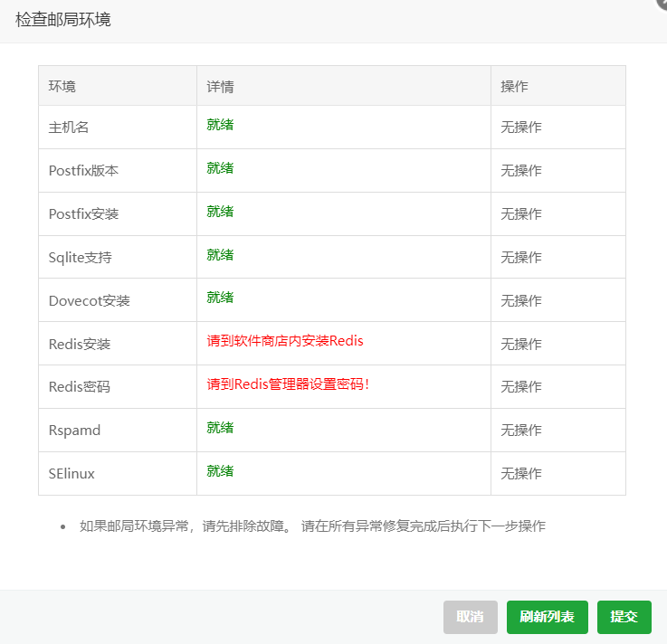Select the Sqlite支持 row label
This screenshot has height=644, width=667.
pyautogui.click(x=80, y=257)
